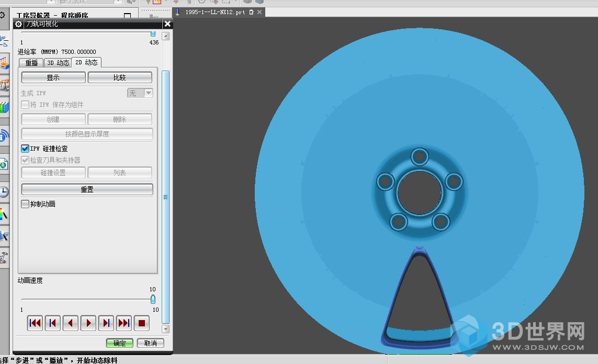
Task: Click the status bar hint about 步进 or 播放
Action: point(59,360)
